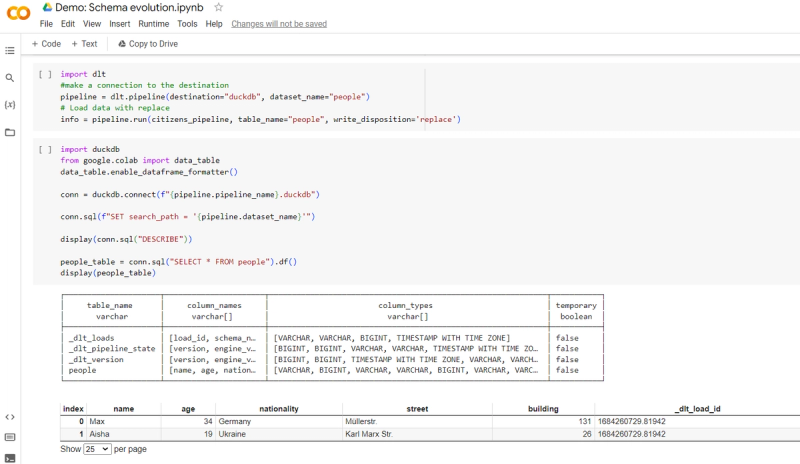800x464 pixels.
Task: Add a new Code cell
Action: [46, 44]
